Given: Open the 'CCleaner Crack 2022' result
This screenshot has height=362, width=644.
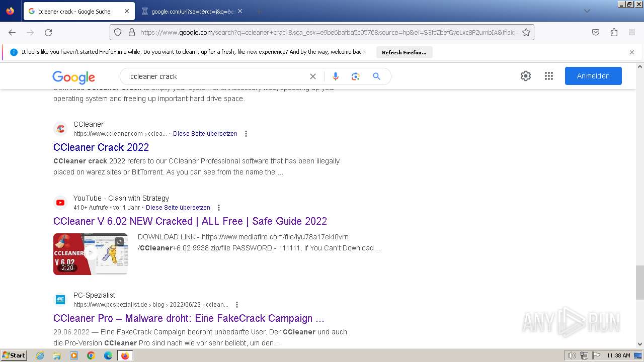Looking at the screenshot, I should [101, 147].
